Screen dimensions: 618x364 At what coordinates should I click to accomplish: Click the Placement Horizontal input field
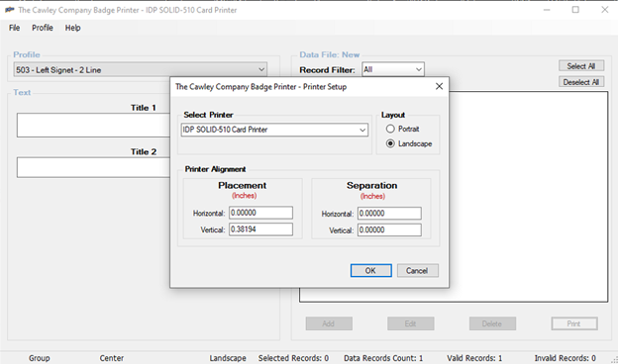(x=260, y=213)
